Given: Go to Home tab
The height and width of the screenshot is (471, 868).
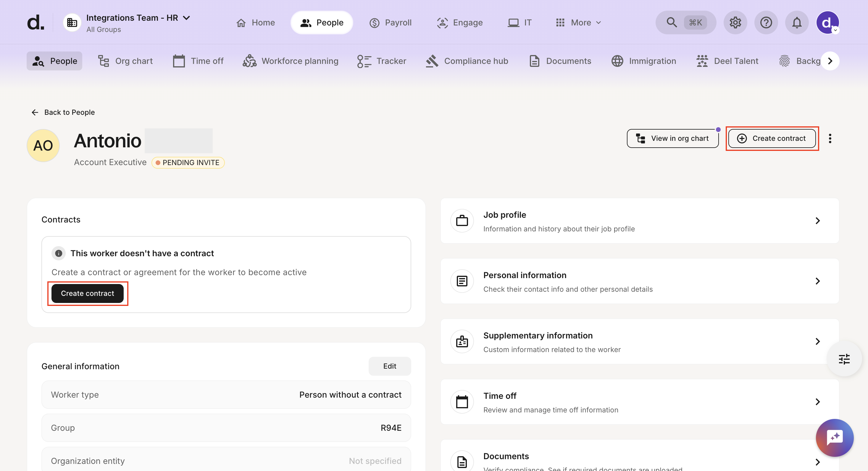Looking at the screenshot, I should (256, 22).
